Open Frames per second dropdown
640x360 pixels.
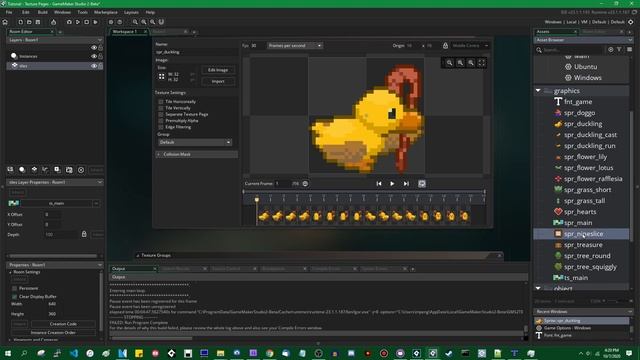[x=295, y=46]
